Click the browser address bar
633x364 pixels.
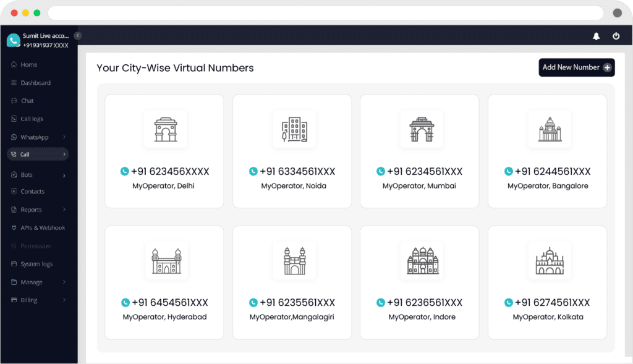tap(326, 13)
